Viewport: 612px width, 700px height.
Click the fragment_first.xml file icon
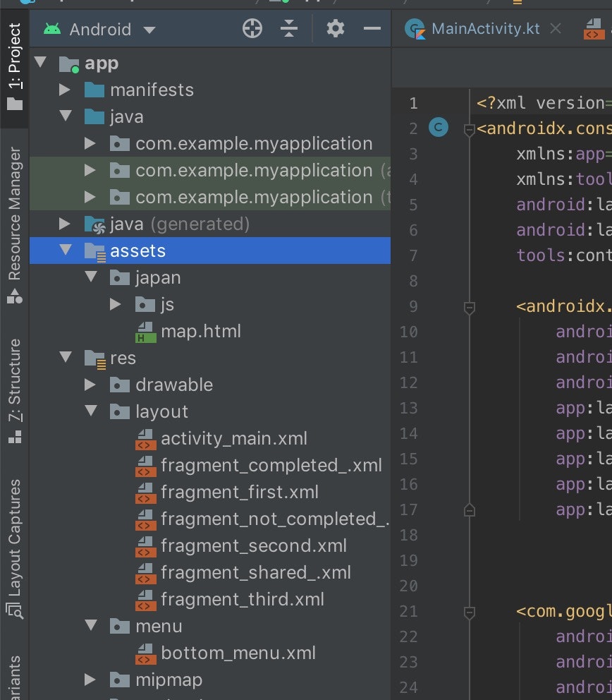pos(146,493)
